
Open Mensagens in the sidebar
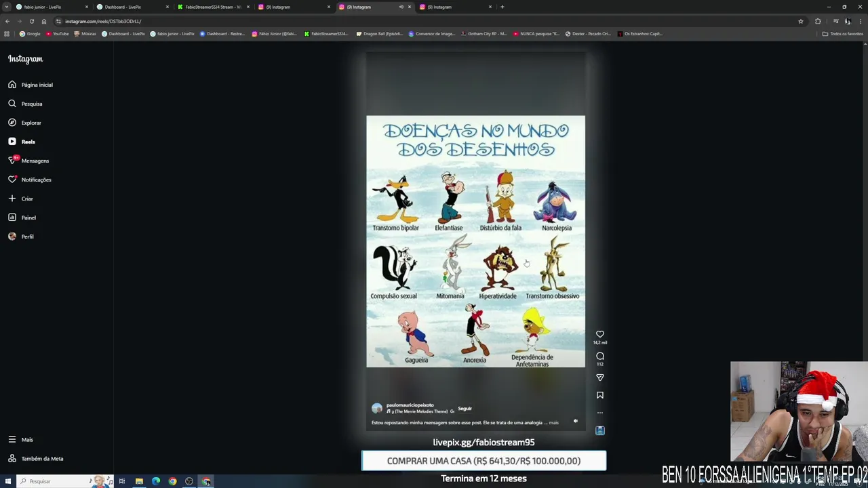click(28, 161)
